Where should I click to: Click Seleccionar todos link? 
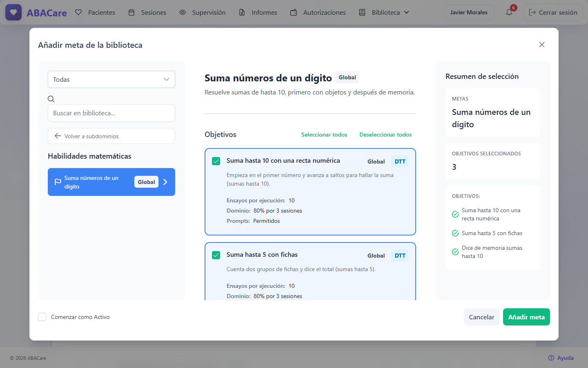point(324,135)
